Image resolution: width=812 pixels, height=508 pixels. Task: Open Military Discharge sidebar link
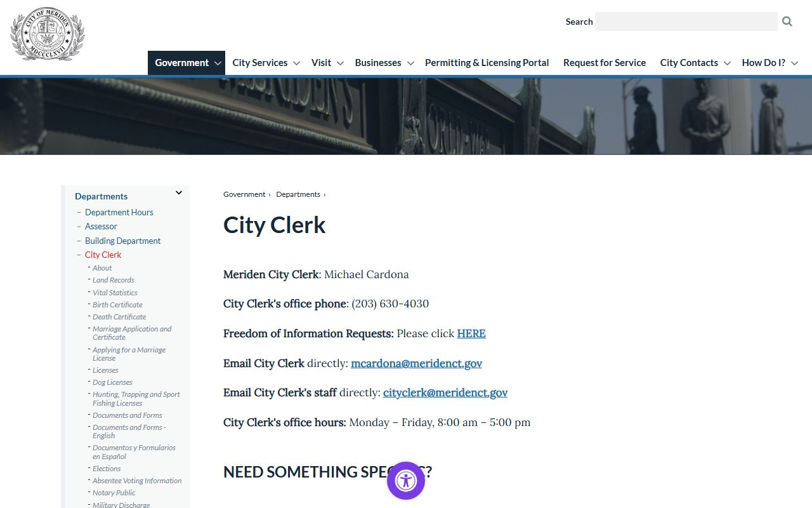pyautogui.click(x=121, y=505)
